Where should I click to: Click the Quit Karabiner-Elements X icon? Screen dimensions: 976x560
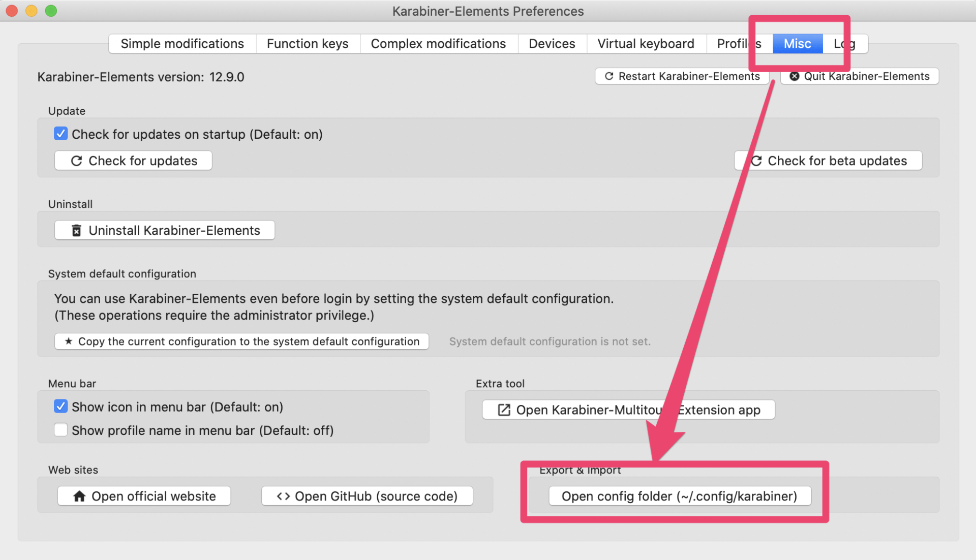click(794, 76)
